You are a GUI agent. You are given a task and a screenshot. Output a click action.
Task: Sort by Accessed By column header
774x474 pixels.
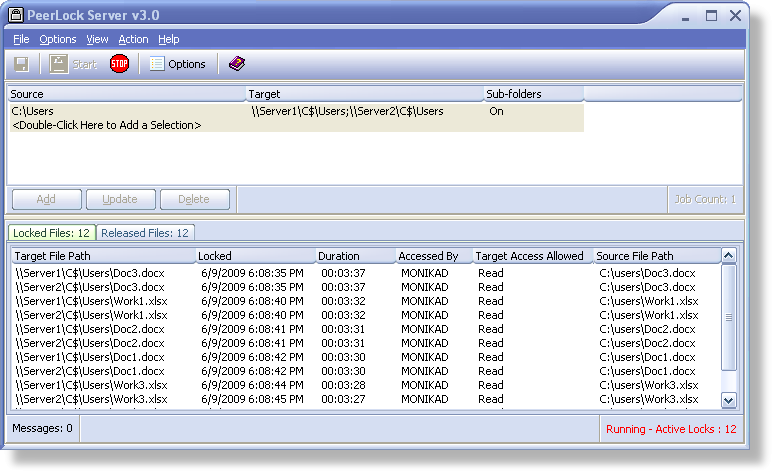[x=434, y=256]
